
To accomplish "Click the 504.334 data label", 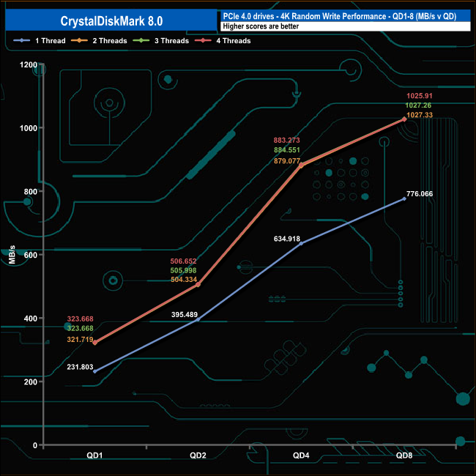I will pos(184,279).
